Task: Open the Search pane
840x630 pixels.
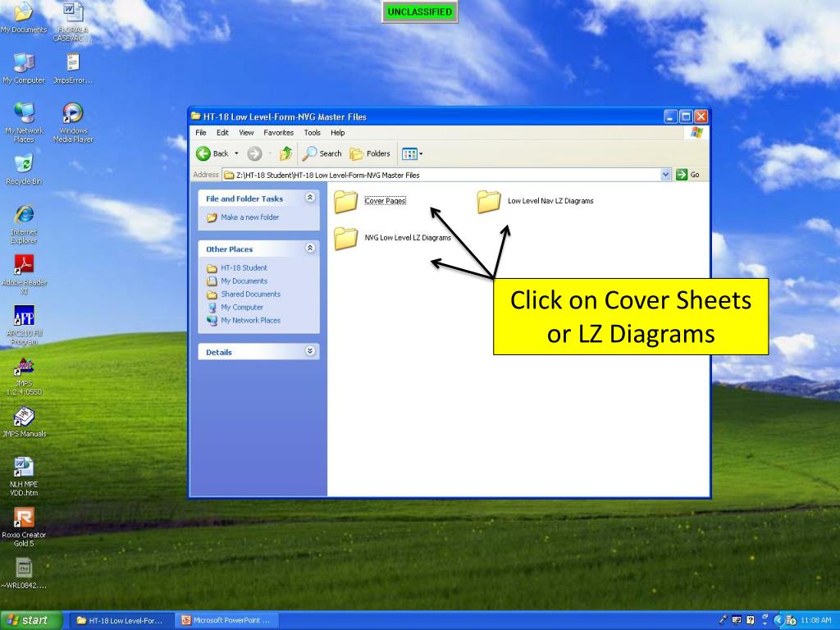Action: point(322,153)
